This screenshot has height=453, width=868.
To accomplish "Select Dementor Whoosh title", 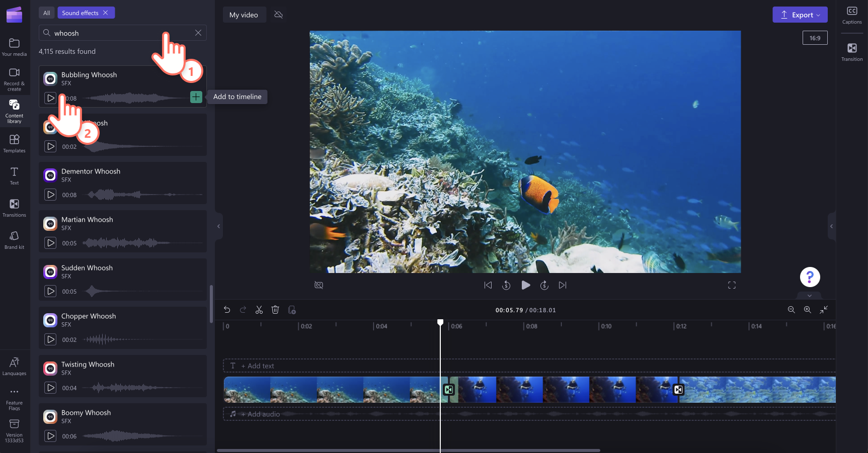I will 91,171.
